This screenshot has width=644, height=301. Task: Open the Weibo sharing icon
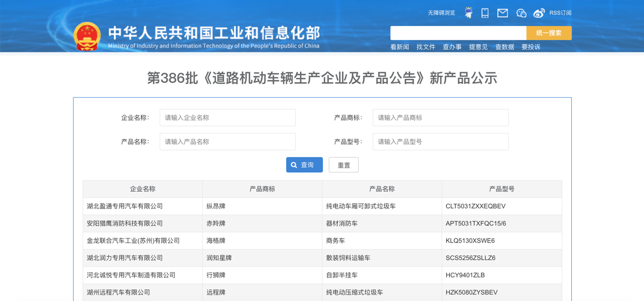tap(539, 13)
